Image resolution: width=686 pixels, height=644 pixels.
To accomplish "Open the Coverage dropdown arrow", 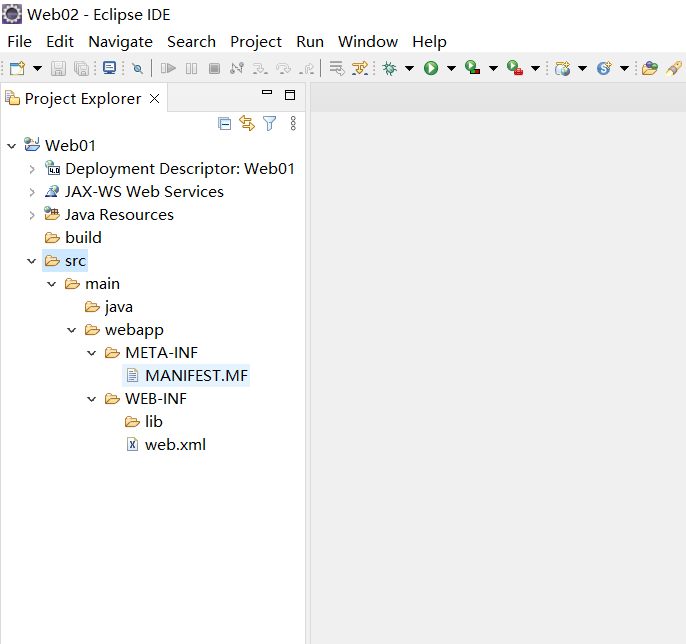I will [494, 68].
